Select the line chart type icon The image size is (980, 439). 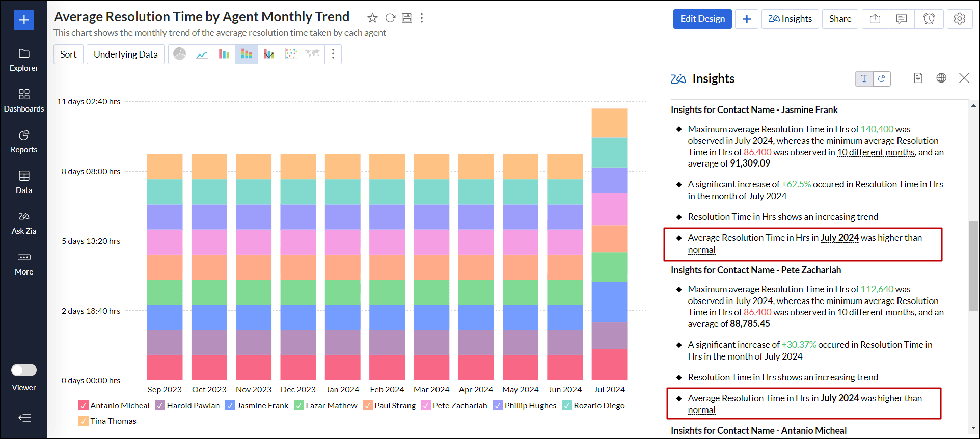pos(202,54)
